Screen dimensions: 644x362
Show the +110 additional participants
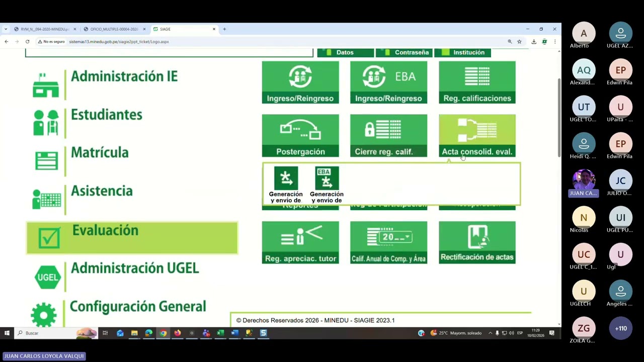click(621, 328)
